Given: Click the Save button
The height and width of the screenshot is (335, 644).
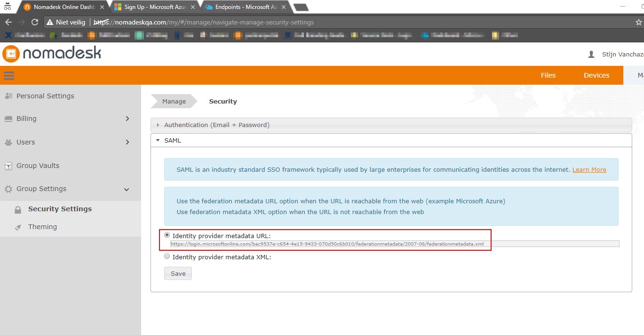Looking at the screenshot, I should (x=178, y=273).
